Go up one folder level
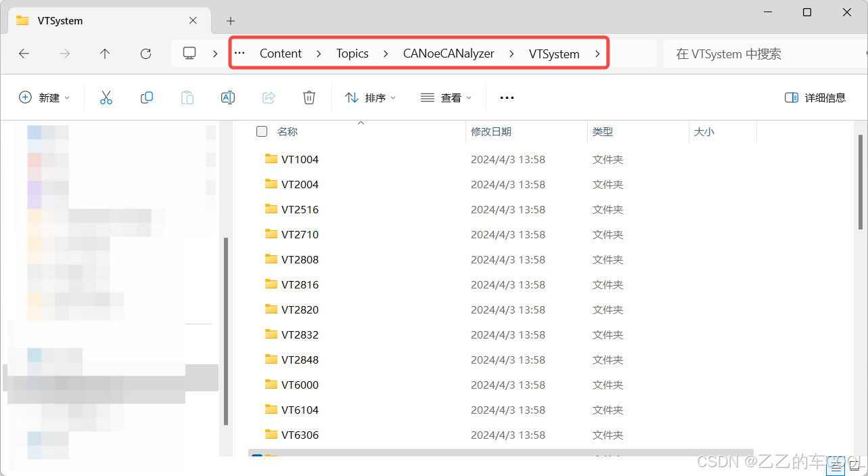The width and height of the screenshot is (868, 476). click(x=105, y=53)
